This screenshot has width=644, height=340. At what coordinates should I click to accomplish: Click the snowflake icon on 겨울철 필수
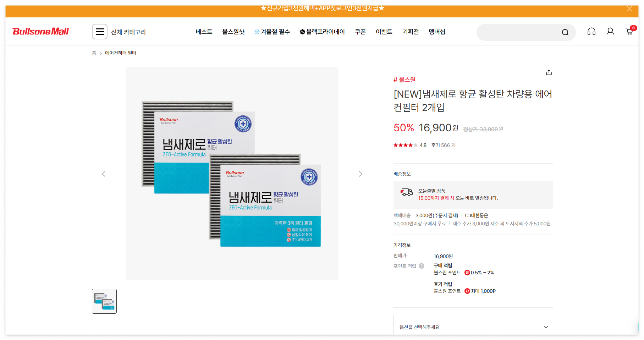coord(257,32)
